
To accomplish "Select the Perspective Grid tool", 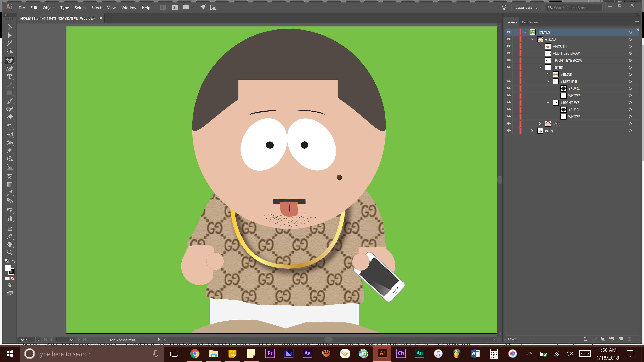I will 10,167.
